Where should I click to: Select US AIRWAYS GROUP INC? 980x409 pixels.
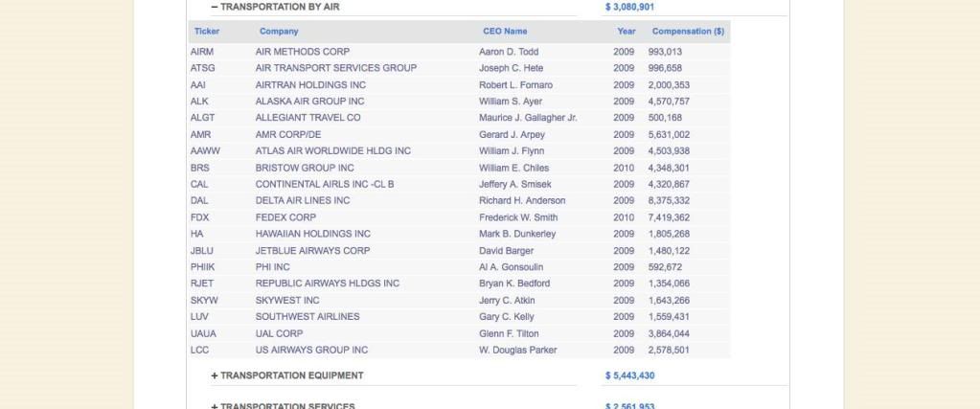[311, 350]
